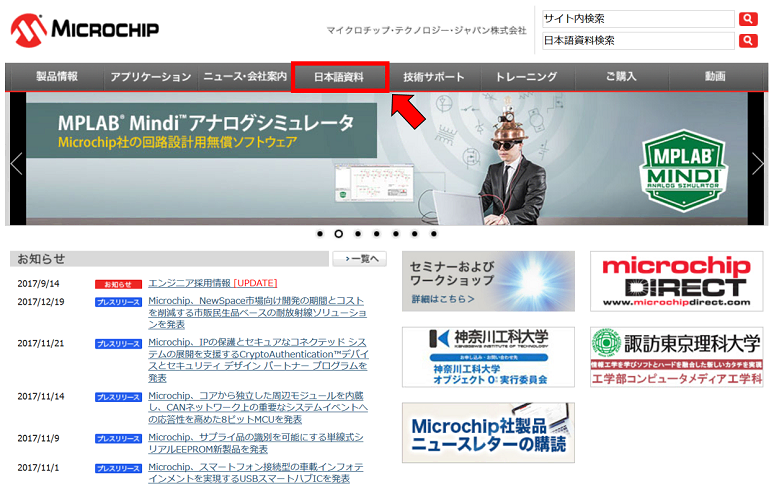Click マイクロチップ・テクノロジー・ジャパン株式会社 text

(x=426, y=31)
